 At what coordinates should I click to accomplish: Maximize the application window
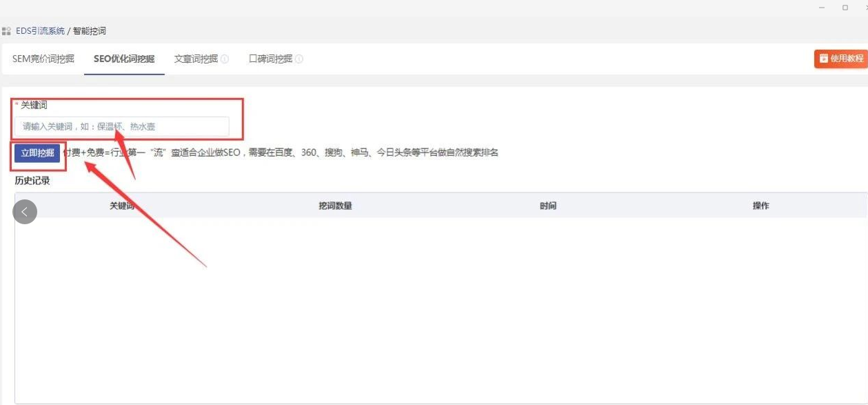(x=845, y=8)
